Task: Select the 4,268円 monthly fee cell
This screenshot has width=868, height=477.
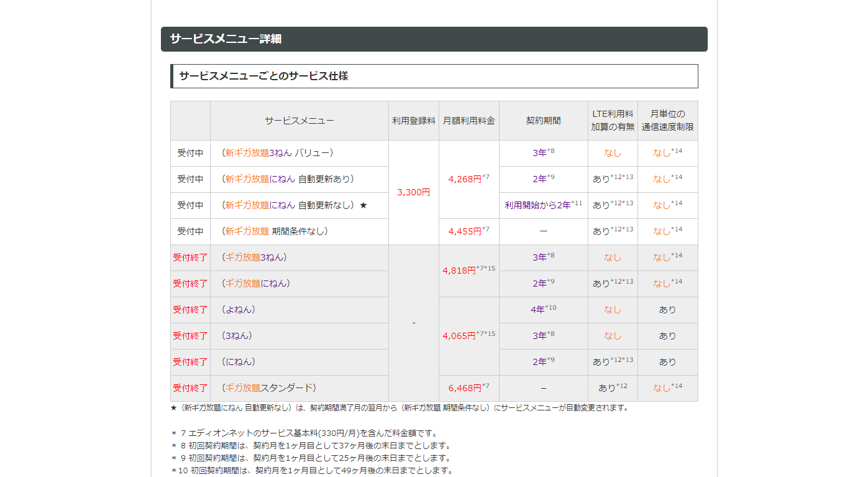Action: click(x=469, y=179)
